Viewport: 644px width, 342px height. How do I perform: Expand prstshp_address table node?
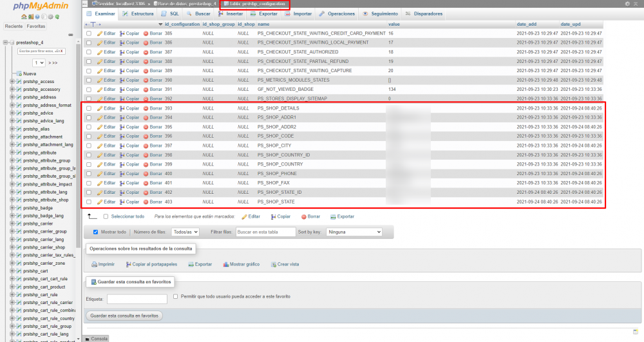[x=12, y=97]
